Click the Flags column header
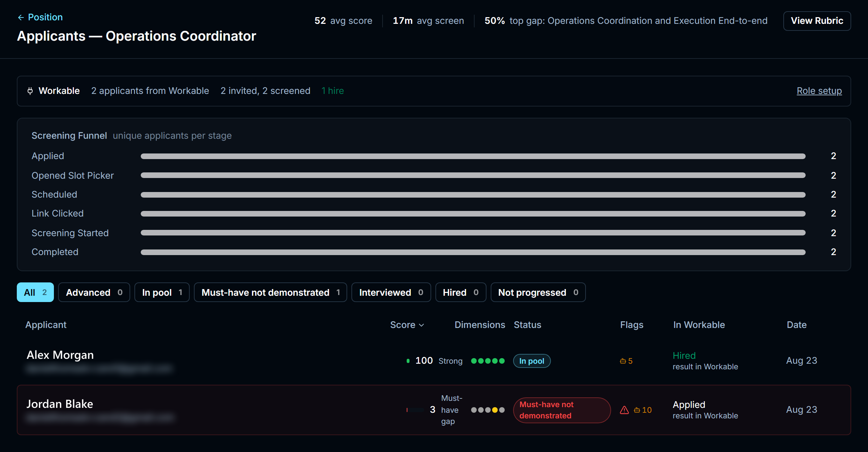The width and height of the screenshot is (868, 452). (632, 325)
